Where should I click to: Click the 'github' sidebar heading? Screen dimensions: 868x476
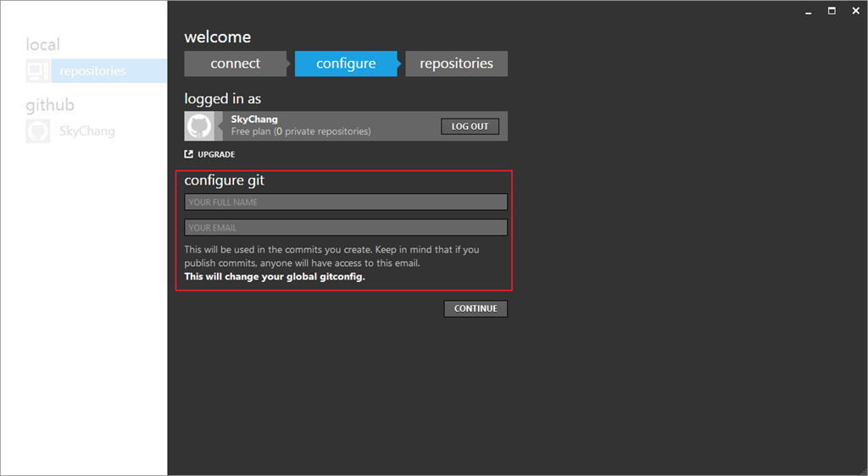tap(50, 105)
